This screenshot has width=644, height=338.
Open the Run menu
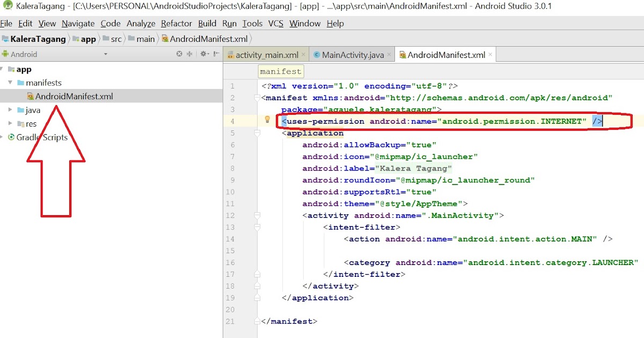[229, 24]
